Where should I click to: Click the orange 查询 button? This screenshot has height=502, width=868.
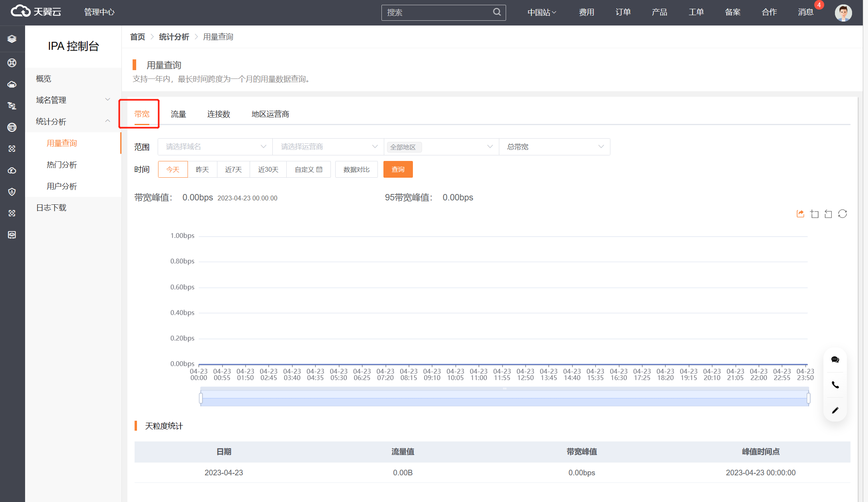tap(398, 170)
